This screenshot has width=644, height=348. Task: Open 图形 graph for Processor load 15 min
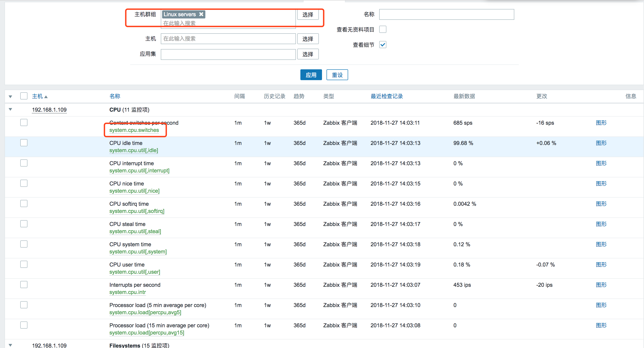point(601,325)
